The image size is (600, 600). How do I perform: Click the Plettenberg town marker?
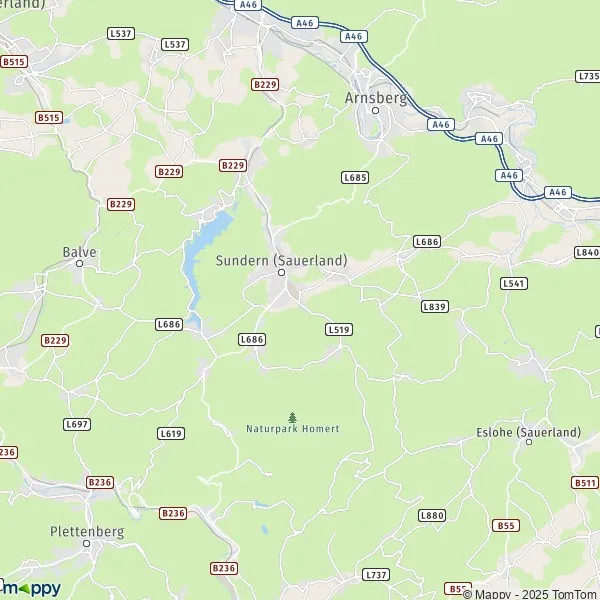click(87, 543)
